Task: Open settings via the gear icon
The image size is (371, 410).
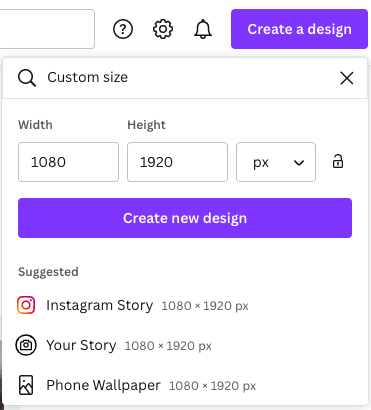Action: click(x=163, y=29)
